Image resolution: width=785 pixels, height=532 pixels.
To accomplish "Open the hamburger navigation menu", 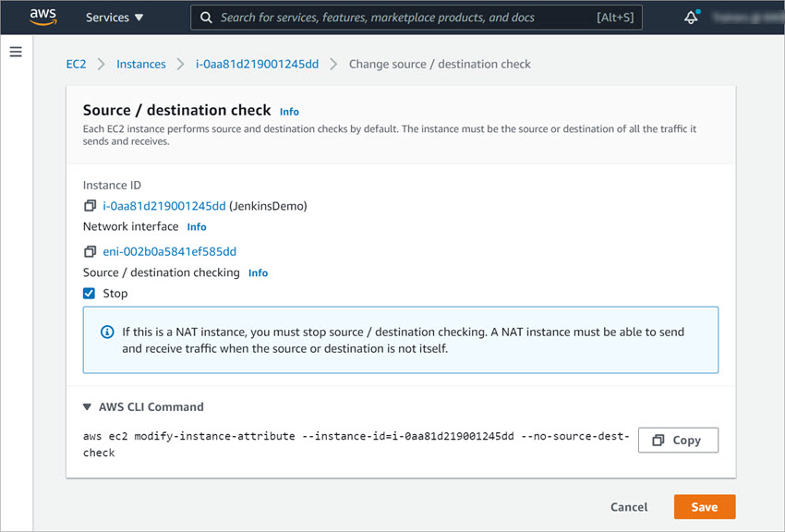I will [x=15, y=52].
